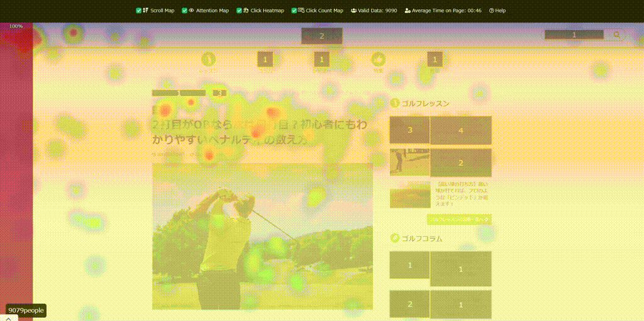This screenshot has width=644, height=321.
Task: Open the fairway thumbnail below putting thumbnail
Action: pos(409,195)
